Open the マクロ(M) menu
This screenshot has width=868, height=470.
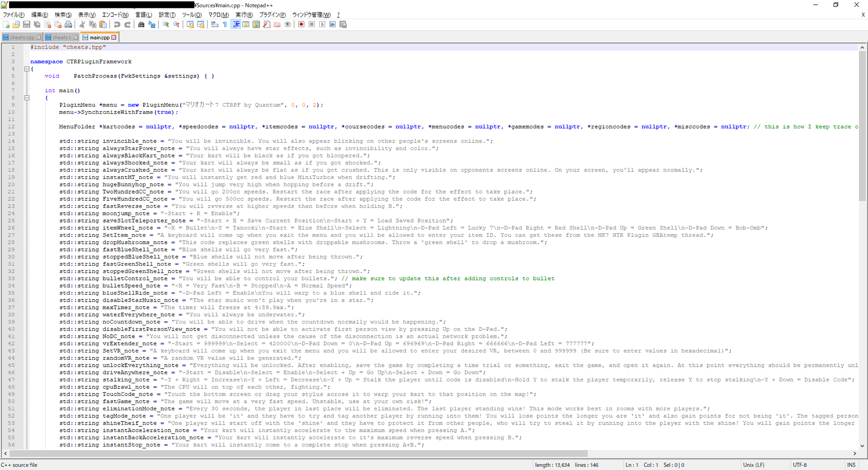[219, 15]
